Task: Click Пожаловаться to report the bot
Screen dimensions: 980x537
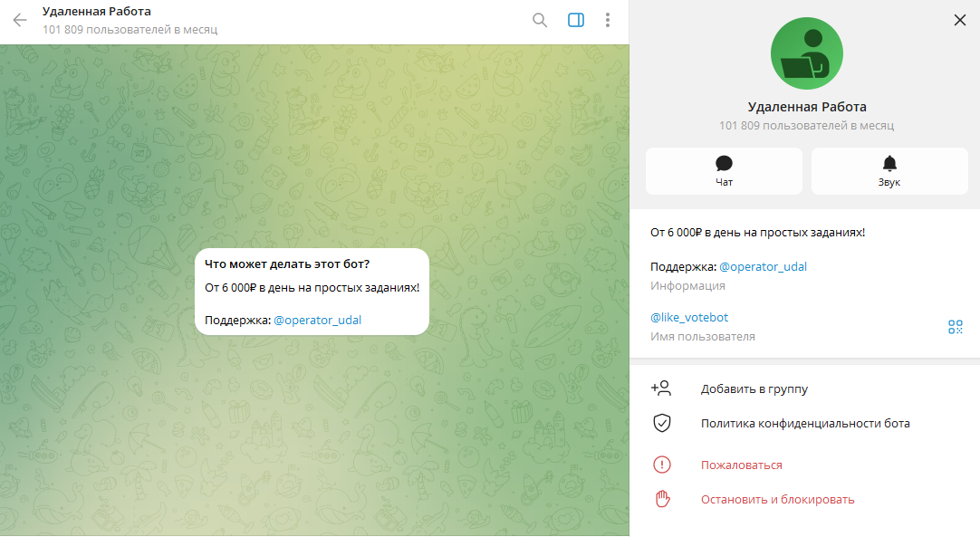Action: 741,465
